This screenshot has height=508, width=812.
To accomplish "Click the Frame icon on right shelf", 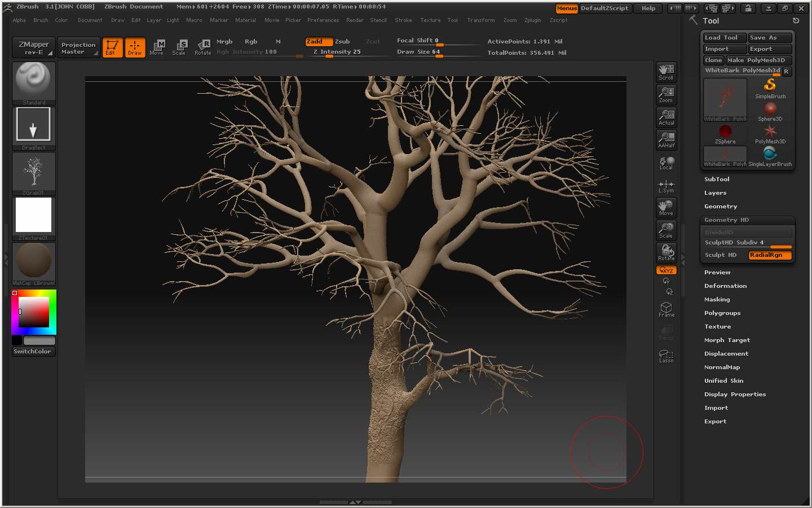I will (x=666, y=309).
